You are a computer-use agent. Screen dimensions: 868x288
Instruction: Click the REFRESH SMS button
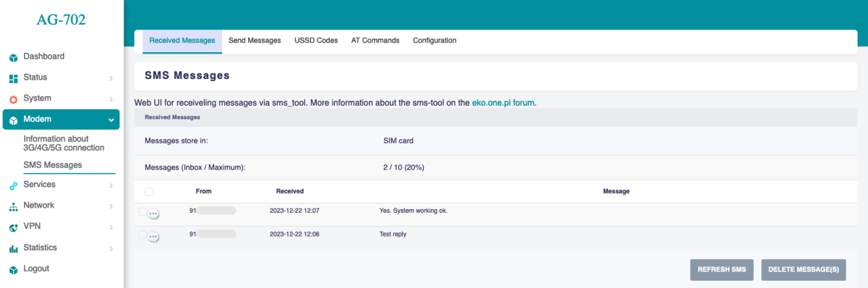pos(722,269)
